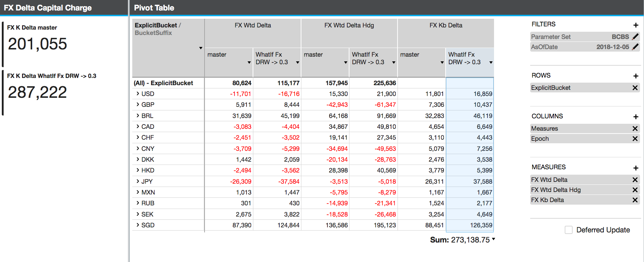Expand the DKK bucket row
The height and width of the screenshot is (262, 644).
[138, 159]
